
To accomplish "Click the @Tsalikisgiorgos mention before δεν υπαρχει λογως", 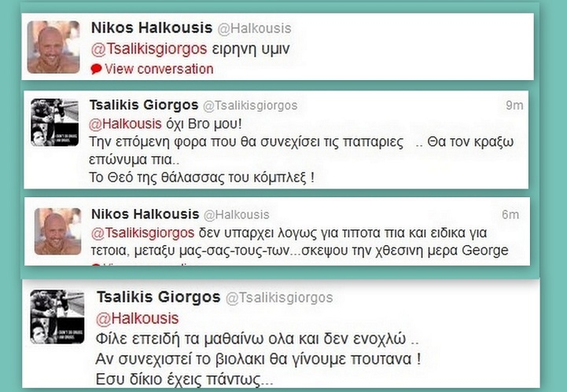I will point(142,233).
